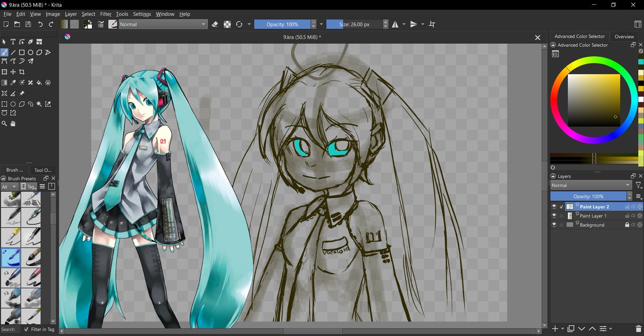Select the Elliptical Selection tool
This screenshot has height=336, width=644.
click(x=13, y=104)
